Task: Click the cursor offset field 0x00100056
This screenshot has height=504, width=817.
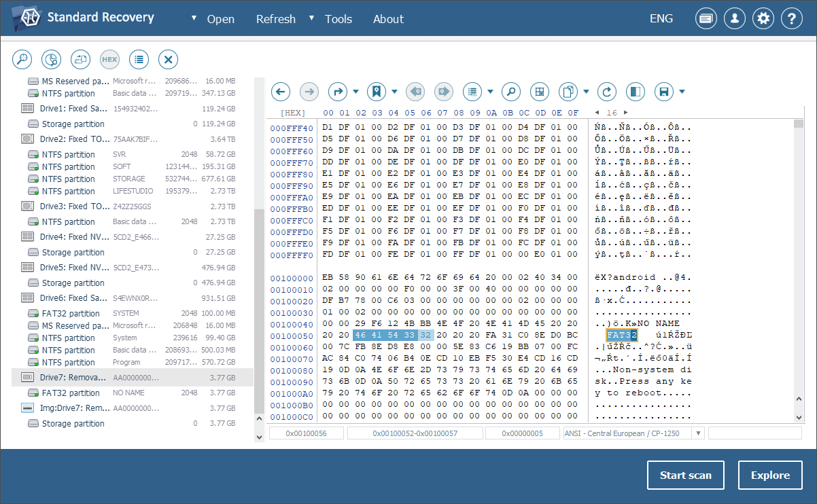Action: tap(307, 433)
